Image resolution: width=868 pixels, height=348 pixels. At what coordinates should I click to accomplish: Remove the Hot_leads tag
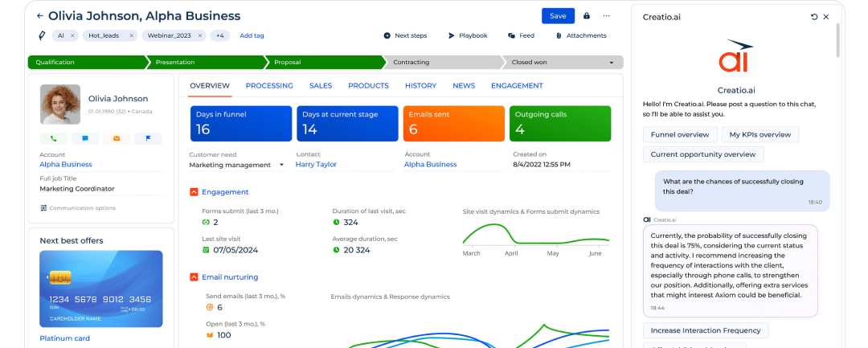tap(131, 35)
